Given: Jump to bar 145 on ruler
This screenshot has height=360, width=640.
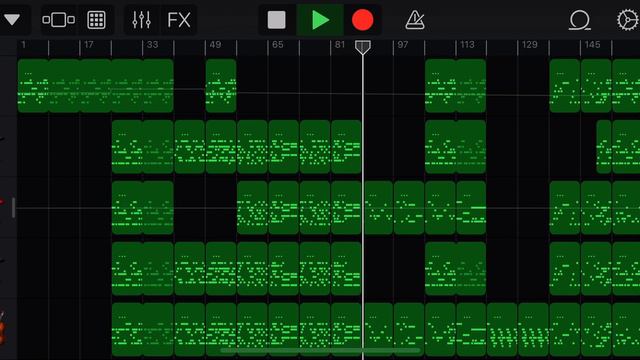Looking at the screenshot, I should (593, 45).
